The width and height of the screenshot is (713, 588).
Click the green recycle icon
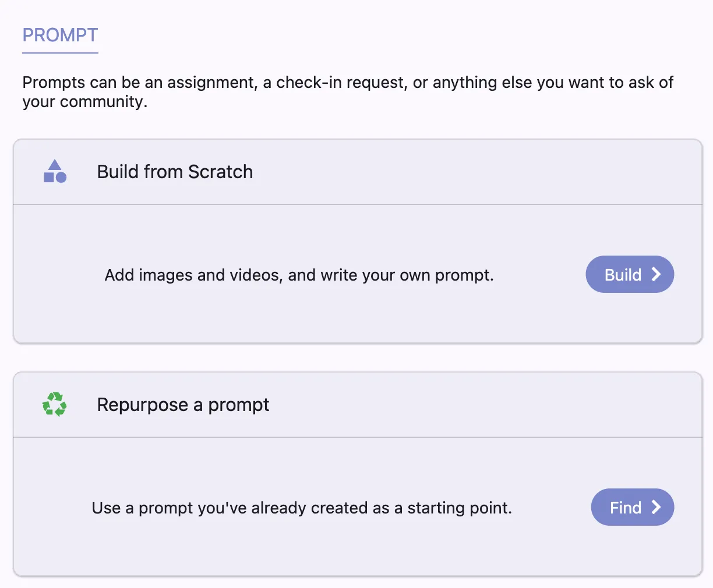tap(54, 404)
